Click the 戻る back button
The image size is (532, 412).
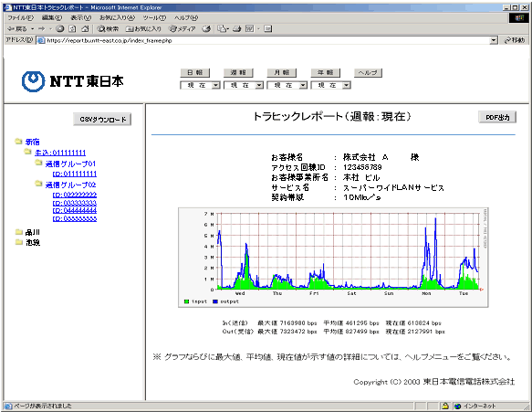[17, 29]
